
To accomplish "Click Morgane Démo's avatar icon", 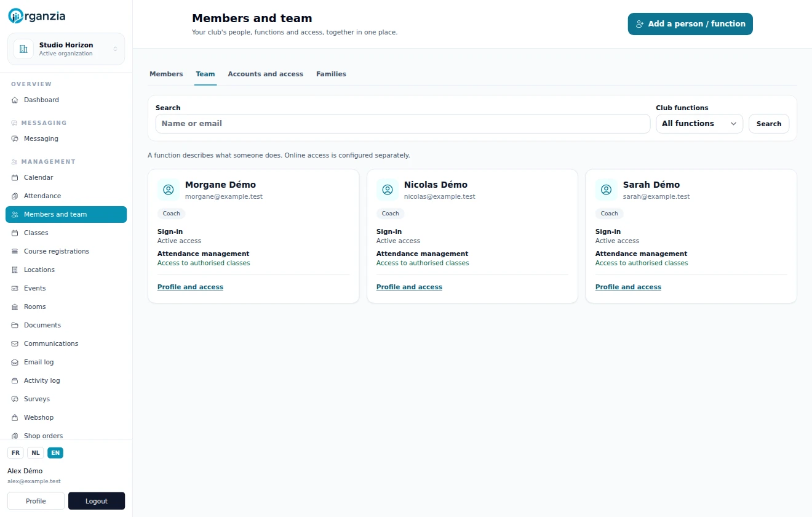I will coord(169,190).
